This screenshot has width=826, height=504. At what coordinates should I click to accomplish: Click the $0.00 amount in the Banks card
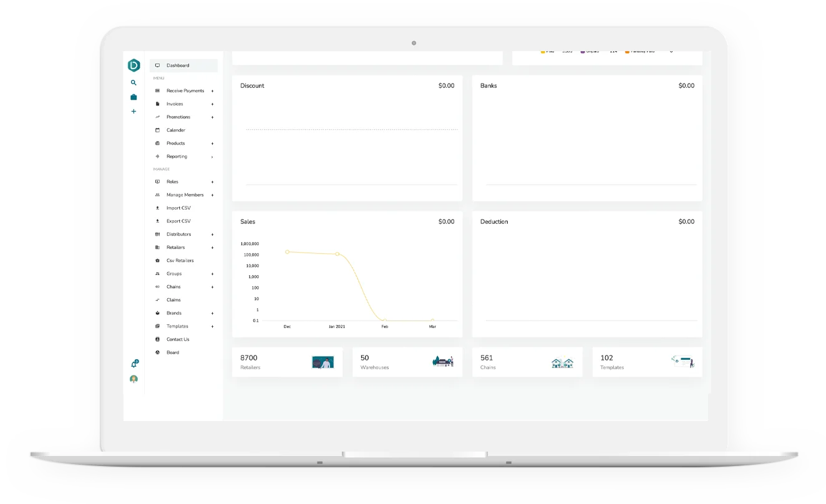point(686,85)
